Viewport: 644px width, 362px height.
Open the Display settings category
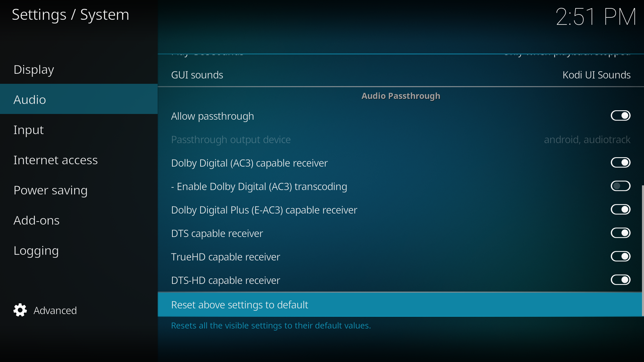coord(79,69)
